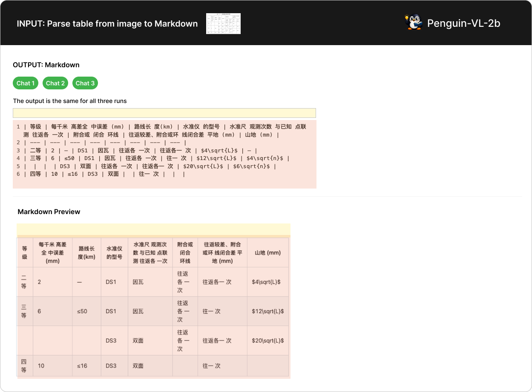Image resolution: width=532 pixels, height=392 pixels.
Task: Click the 四等 row label cell
Action: pyautogui.click(x=24, y=366)
